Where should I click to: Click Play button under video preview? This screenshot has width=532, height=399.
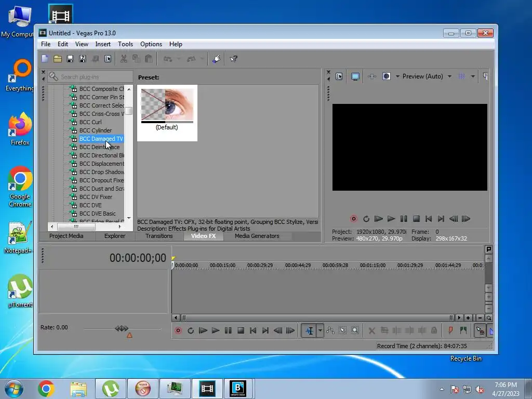[x=391, y=219]
